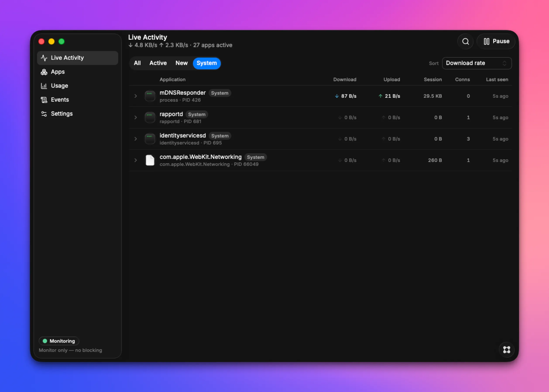The image size is (549, 392).
Task: Select the Live Activity label in sidebar
Action: coord(67,58)
